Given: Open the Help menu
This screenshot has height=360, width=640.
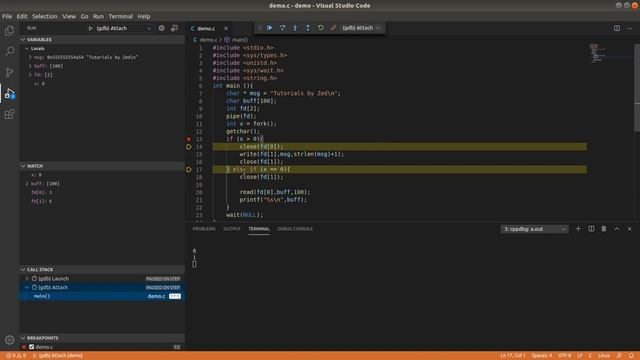Looking at the screenshot, I should (x=144, y=16).
